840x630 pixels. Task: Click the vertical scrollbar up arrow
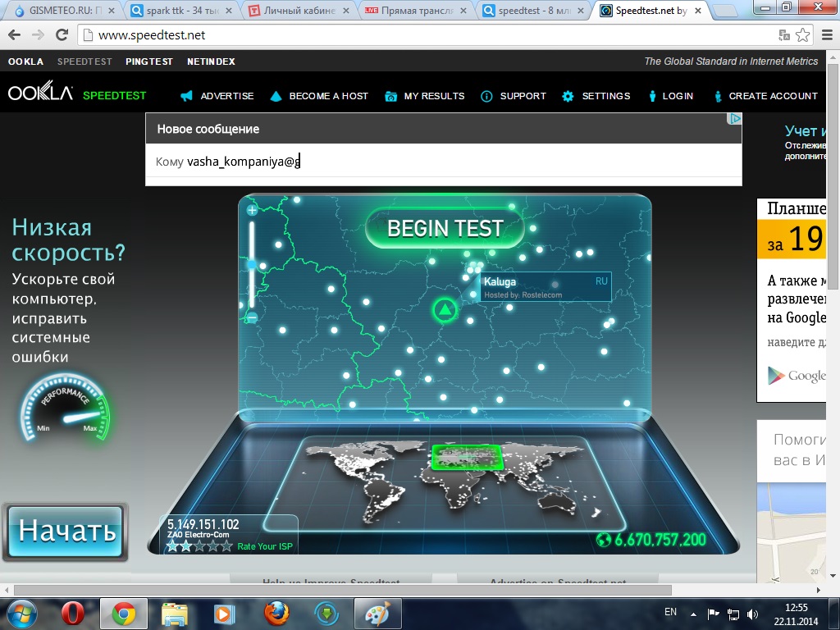click(x=833, y=57)
